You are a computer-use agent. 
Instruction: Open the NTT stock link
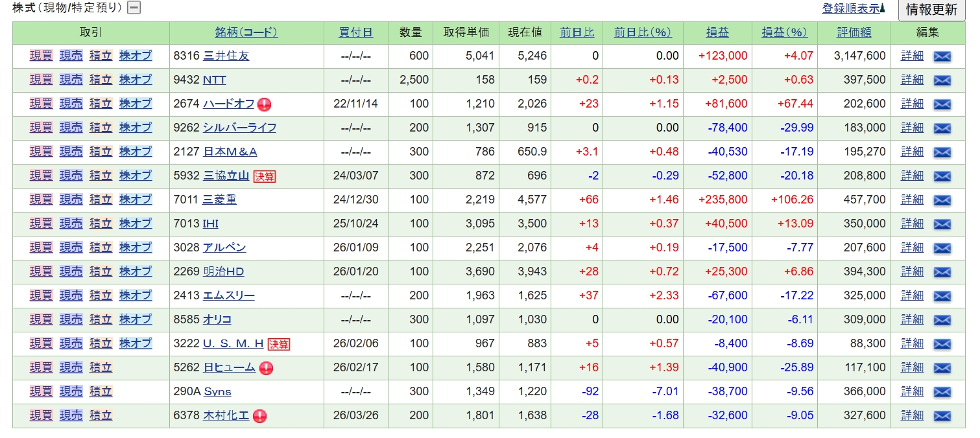click(x=214, y=80)
